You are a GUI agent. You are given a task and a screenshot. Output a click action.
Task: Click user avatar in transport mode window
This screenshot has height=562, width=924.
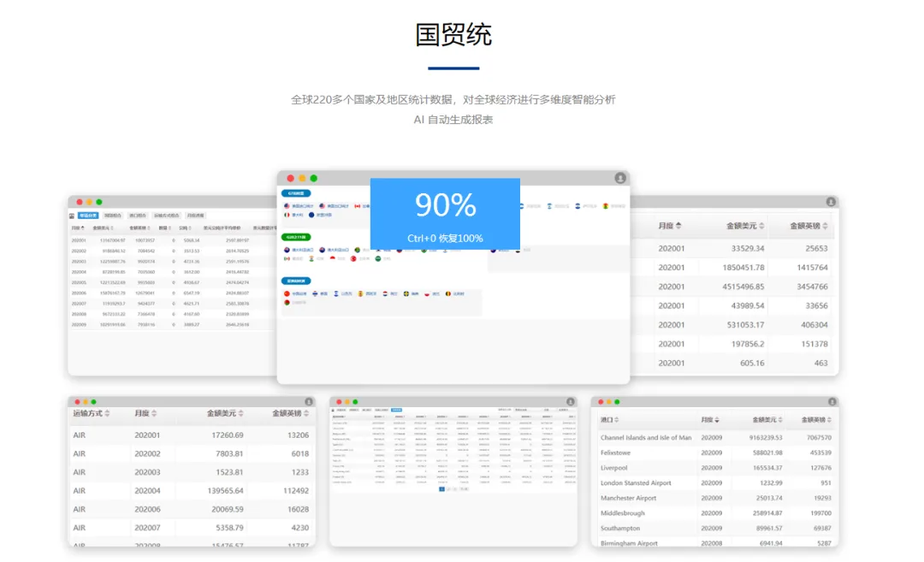click(x=307, y=401)
